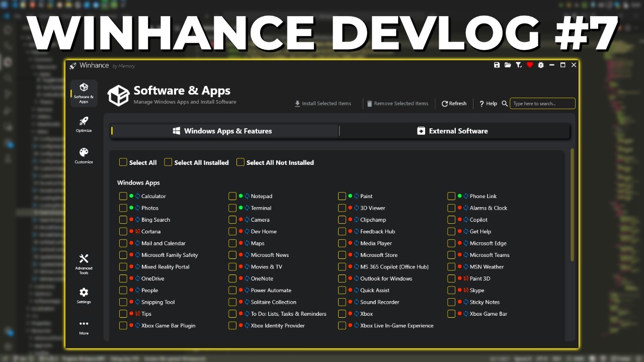Click the Alarms & Clock label

(x=489, y=208)
